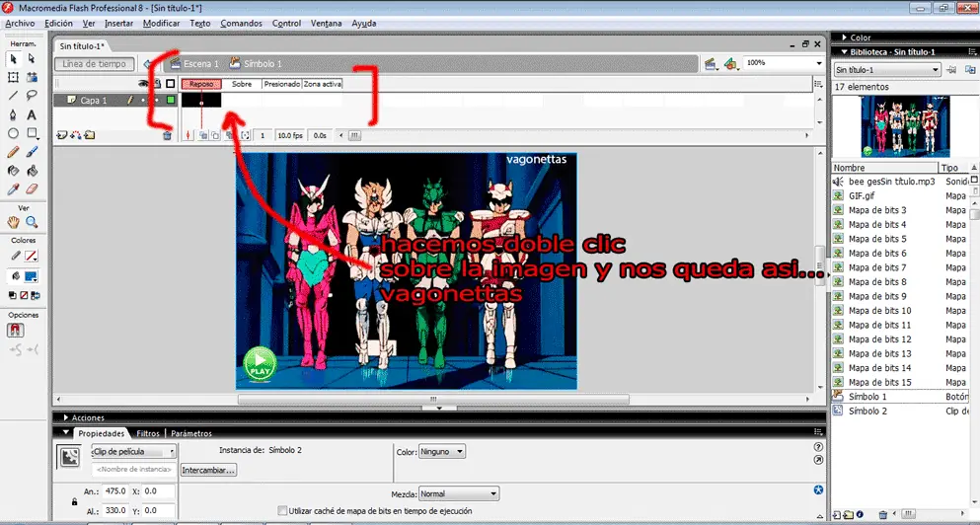Delete layer with the trash icon
Image resolution: width=980 pixels, height=525 pixels.
pyautogui.click(x=167, y=135)
